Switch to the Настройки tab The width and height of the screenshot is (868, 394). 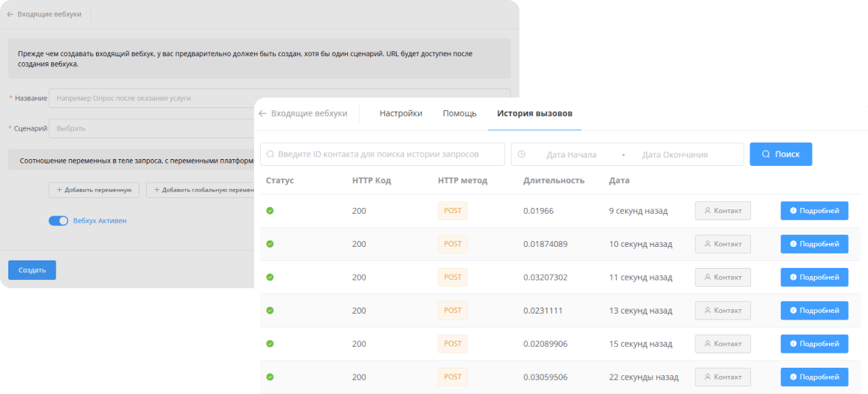coord(400,113)
